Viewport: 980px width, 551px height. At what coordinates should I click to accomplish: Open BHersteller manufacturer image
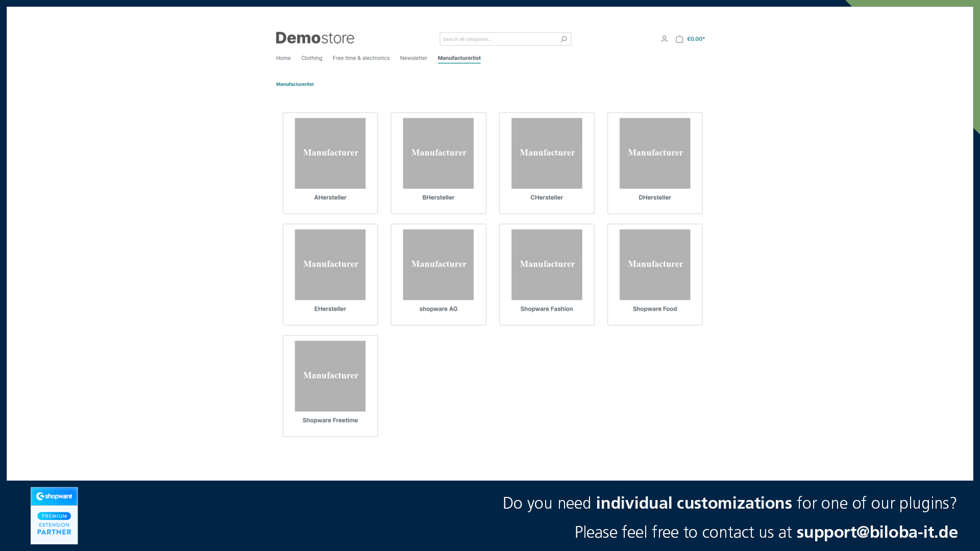[x=438, y=154]
